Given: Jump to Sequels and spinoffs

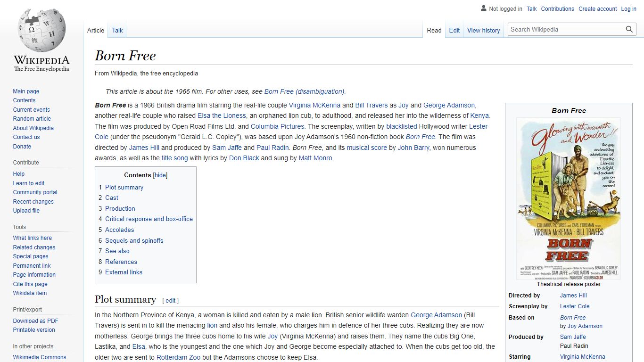Looking at the screenshot, I should (134, 240).
